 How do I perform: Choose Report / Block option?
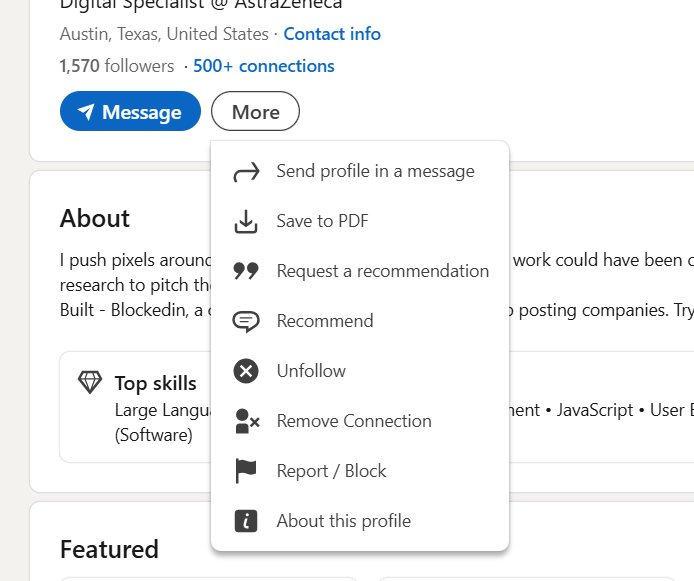coord(331,471)
